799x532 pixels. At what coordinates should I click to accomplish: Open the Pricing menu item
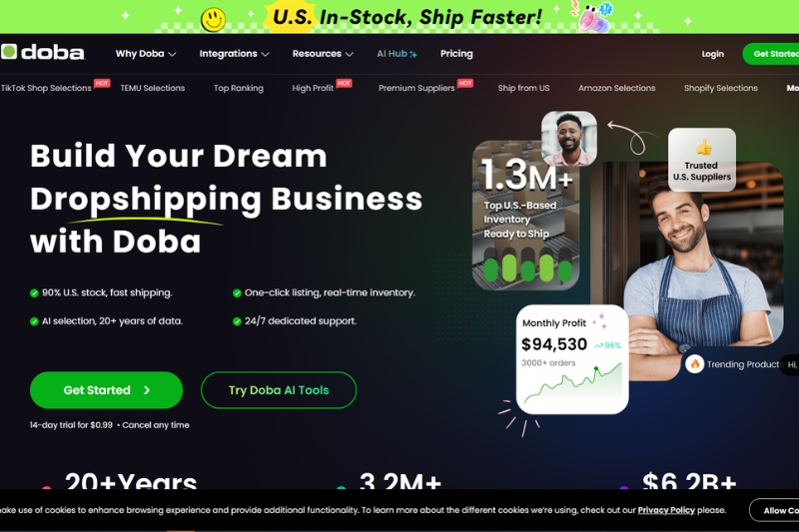pyautogui.click(x=456, y=54)
